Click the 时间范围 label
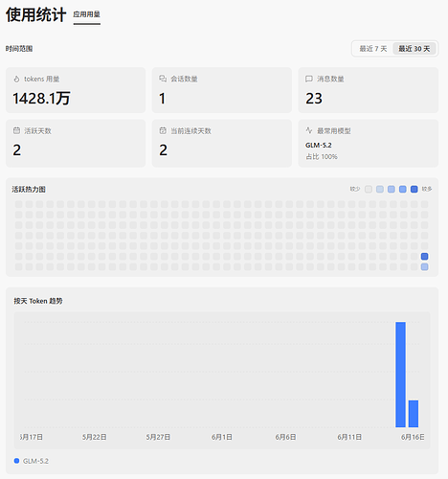Image resolution: width=448 pixels, height=479 pixels. 19,49
